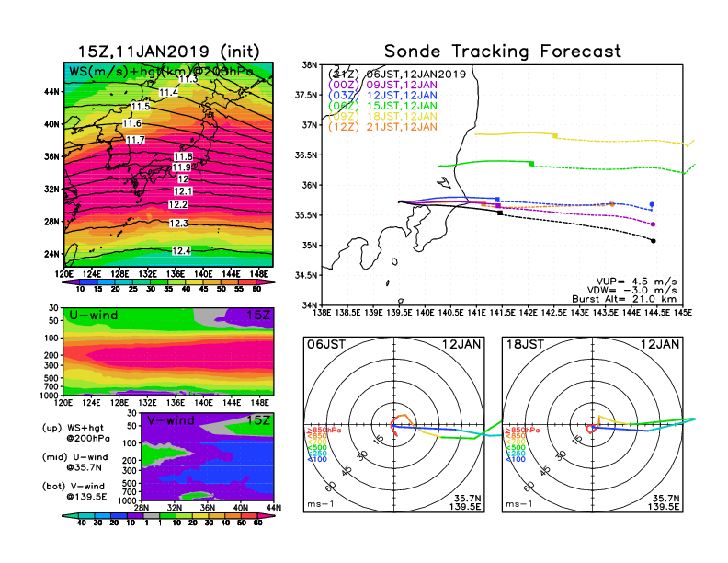Viewport: 728px width, 563px height.
Task: Click the '(bot) V-wind @139.5E' description
Action: point(74,491)
